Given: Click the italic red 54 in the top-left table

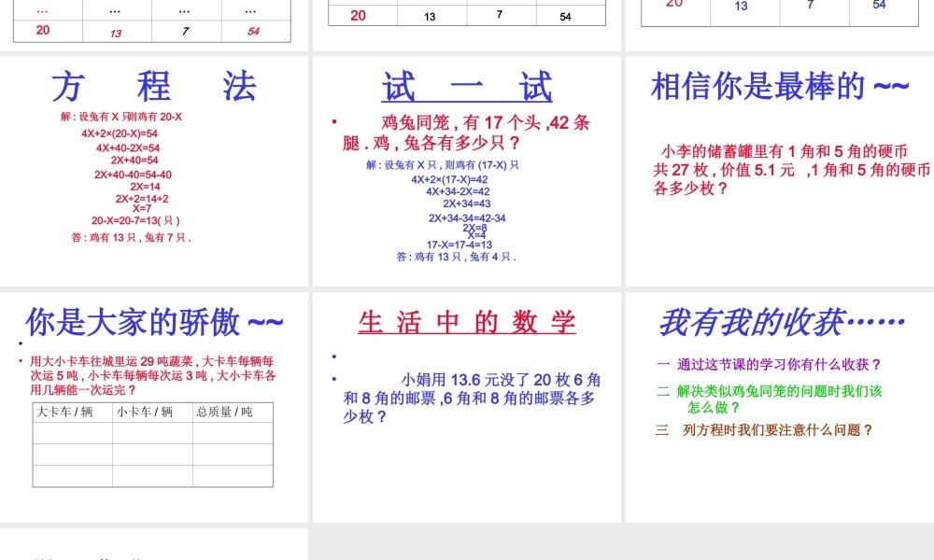Looking at the screenshot, I should click(254, 31).
